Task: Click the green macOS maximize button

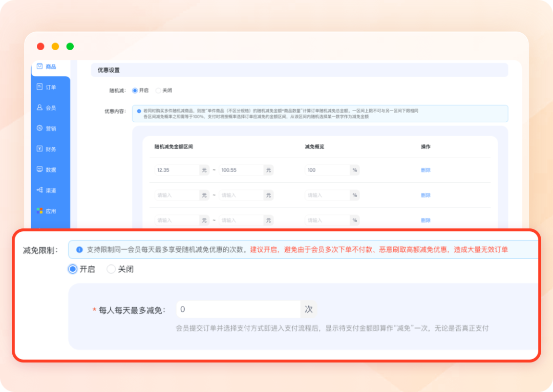Action: pyautogui.click(x=70, y=47)
